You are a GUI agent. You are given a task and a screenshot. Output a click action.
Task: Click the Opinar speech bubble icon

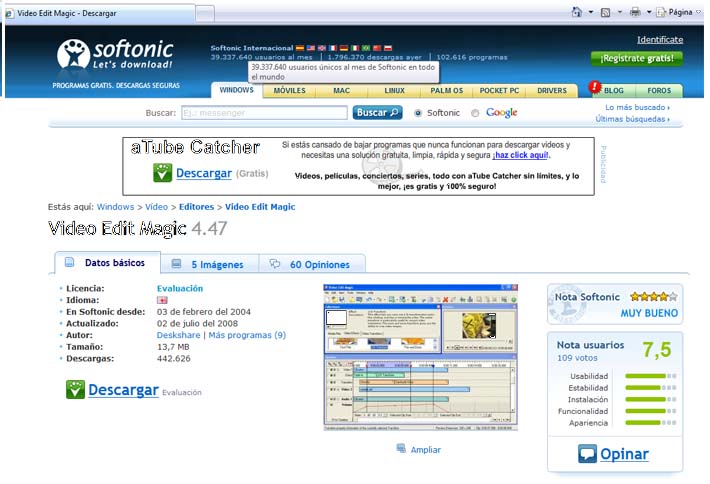(x=587, y=454)
